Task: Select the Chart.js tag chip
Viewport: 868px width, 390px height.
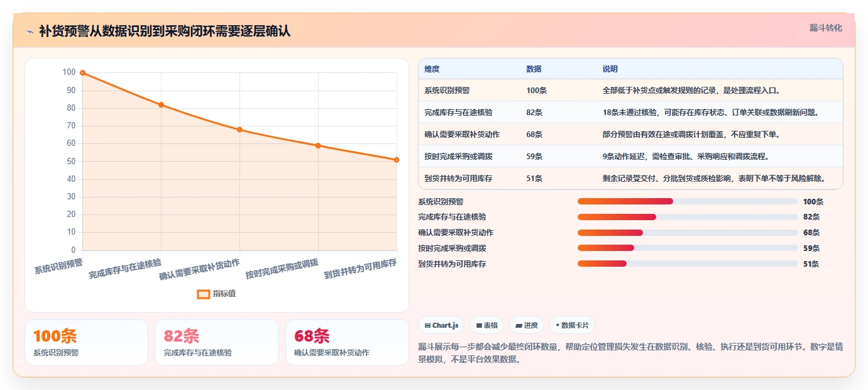Action: pos(441,325)
